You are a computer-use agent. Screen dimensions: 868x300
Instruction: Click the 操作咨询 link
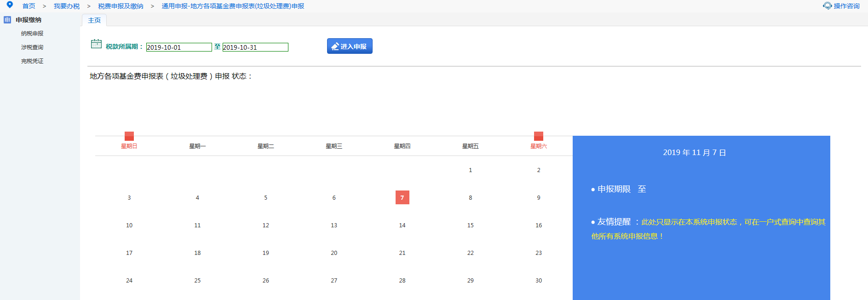tap(846, 6)
